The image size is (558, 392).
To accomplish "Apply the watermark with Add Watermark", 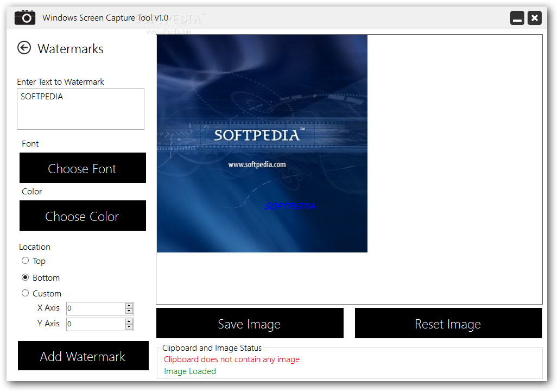I will (83, 356).
